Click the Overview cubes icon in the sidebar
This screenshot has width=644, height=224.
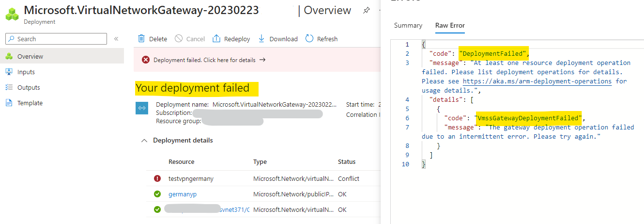point(9,56)
